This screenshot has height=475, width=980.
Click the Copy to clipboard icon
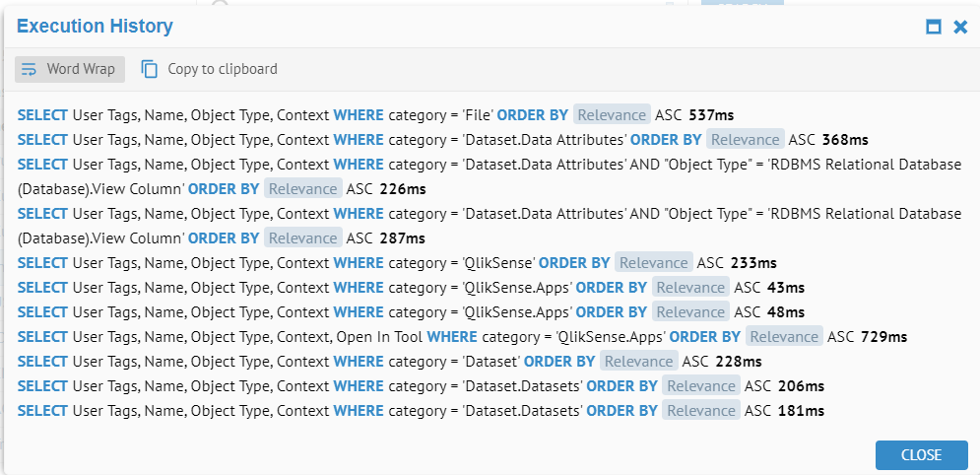(x=150, y=69)
